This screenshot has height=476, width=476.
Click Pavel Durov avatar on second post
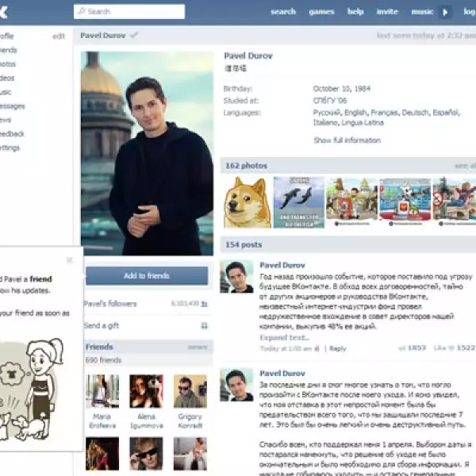[236, 385]
